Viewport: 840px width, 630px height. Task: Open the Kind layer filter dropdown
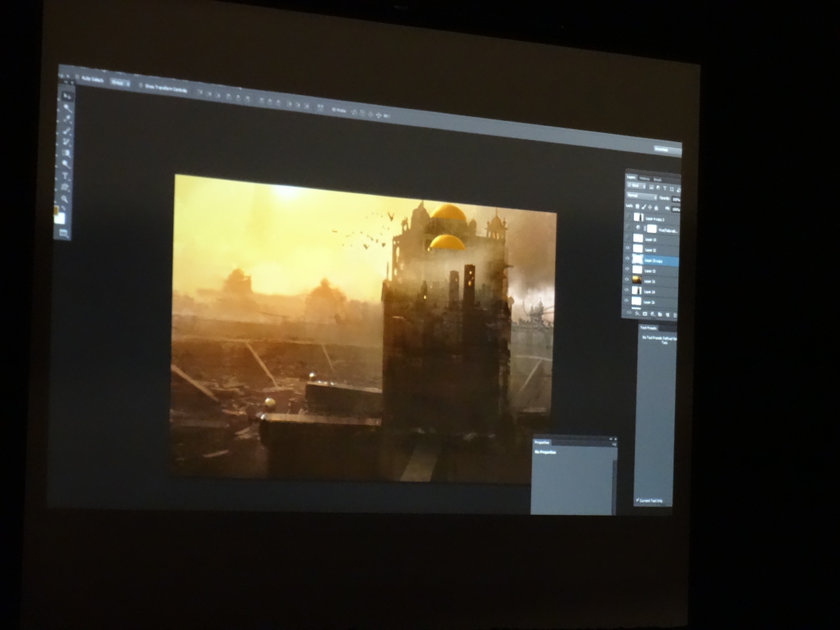pyautogui.click(x=637, y=185)
